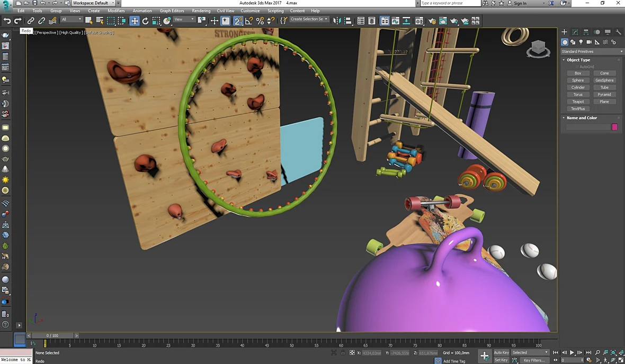Click the Pyramid primitive button
Viewport: 625px width, 364px height.
604,95
